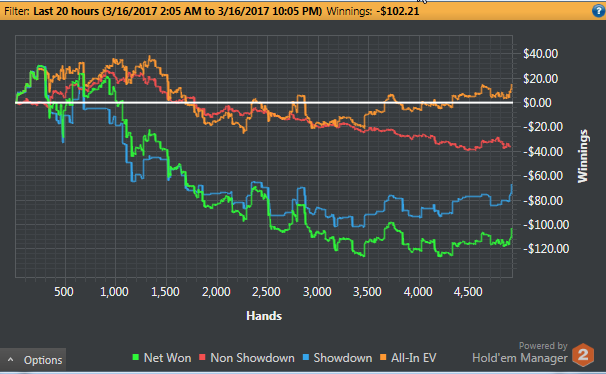The height and width of the screenshot is (374, 606).
Task: Click the -$40.00 axis label
Action: pos(543,151)
